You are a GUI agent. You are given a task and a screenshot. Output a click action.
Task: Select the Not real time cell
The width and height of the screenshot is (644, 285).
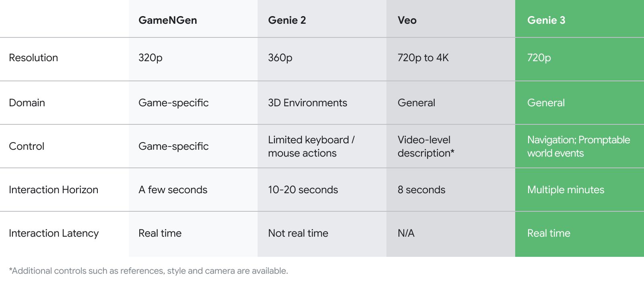298,233
